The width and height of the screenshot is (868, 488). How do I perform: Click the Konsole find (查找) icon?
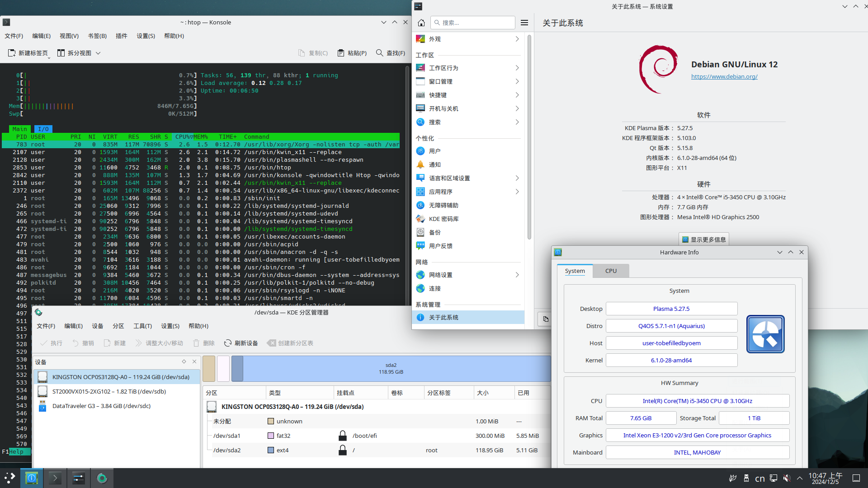[379, 53]
